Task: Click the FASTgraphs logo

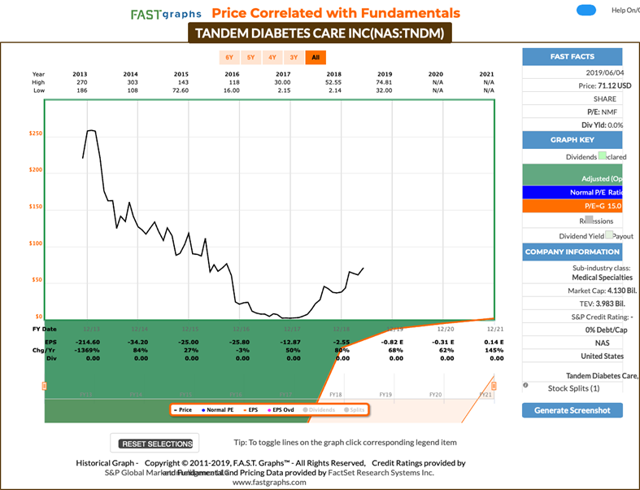Action: [166, 14]
